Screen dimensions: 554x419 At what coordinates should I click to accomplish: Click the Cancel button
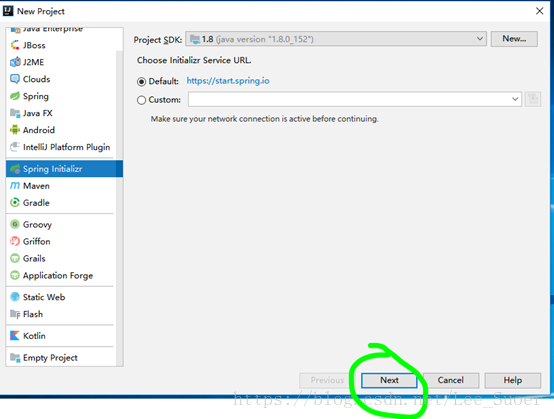(x=451, y=380)
